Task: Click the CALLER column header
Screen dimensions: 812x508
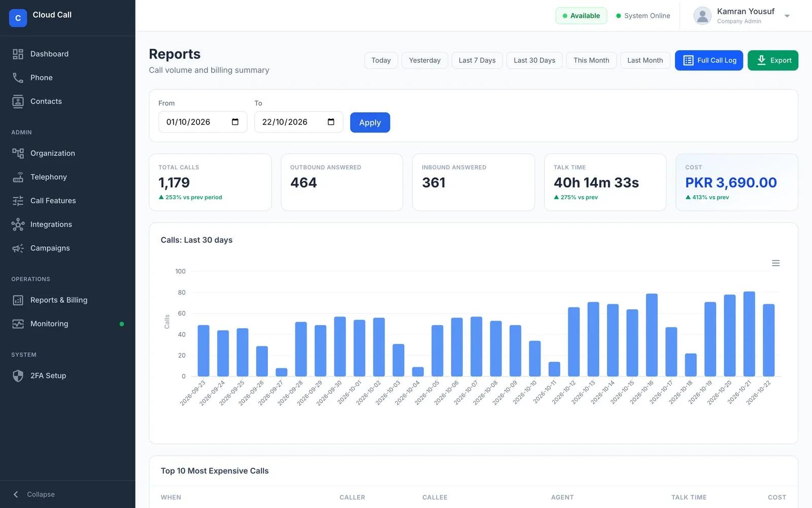Action: [x=352, y=497]
